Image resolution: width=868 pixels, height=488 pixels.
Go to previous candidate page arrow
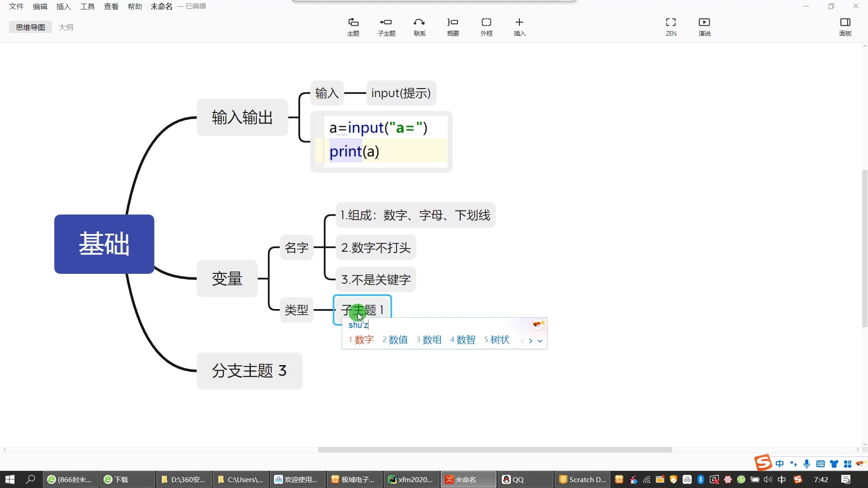[x=523, y=341]
